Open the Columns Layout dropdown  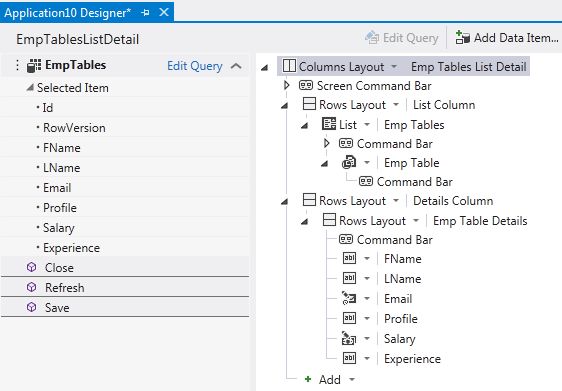coord(394,66)
